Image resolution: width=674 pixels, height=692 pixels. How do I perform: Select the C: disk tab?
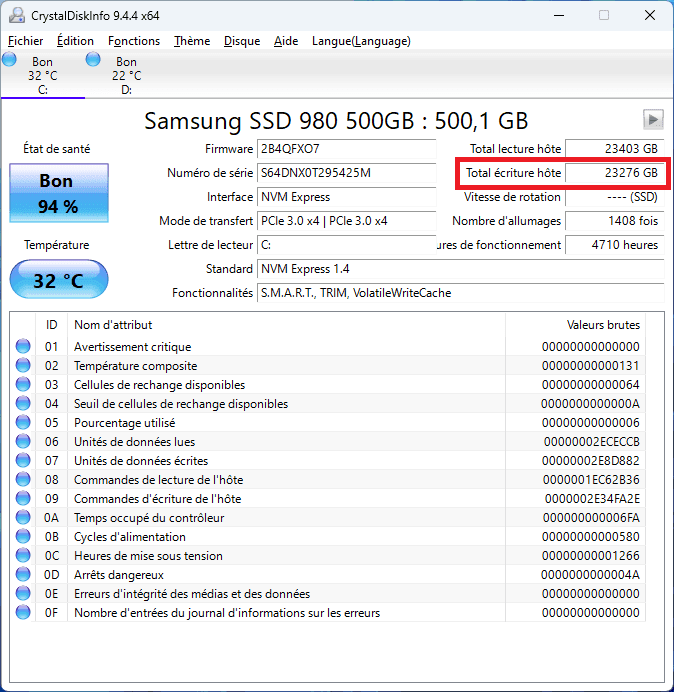pyautogui.click(x=43, y=75)
